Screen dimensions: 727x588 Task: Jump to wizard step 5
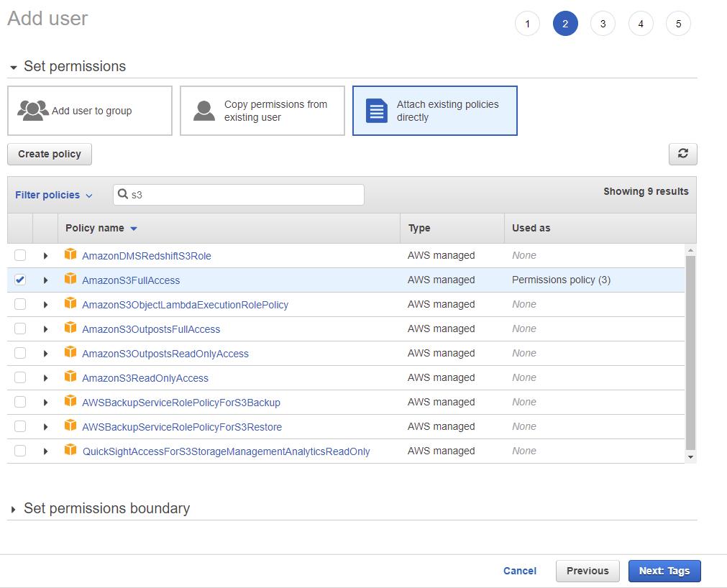678,24
